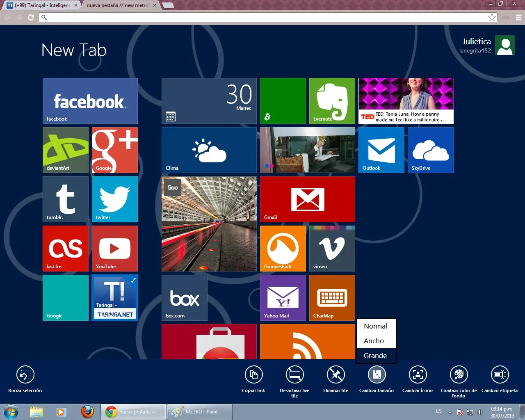Open the TED Tania Luna talk tile

click(x=406, y=101)
